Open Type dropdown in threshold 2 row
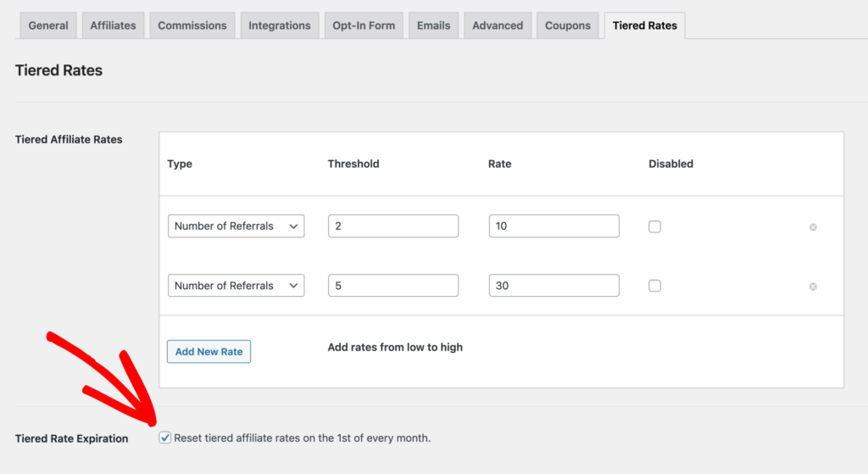Screen dimensions: 868x474 pos(236,226)
